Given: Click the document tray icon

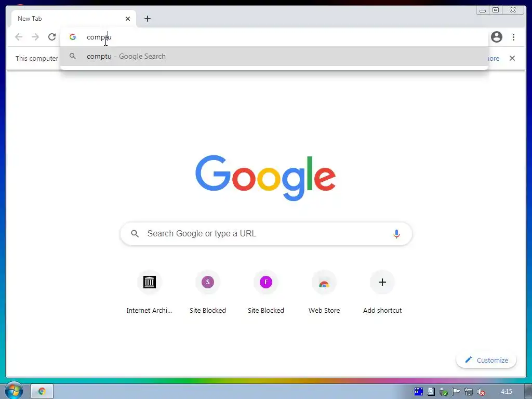Looking at the screenshot, I should [x=431, y=392].
